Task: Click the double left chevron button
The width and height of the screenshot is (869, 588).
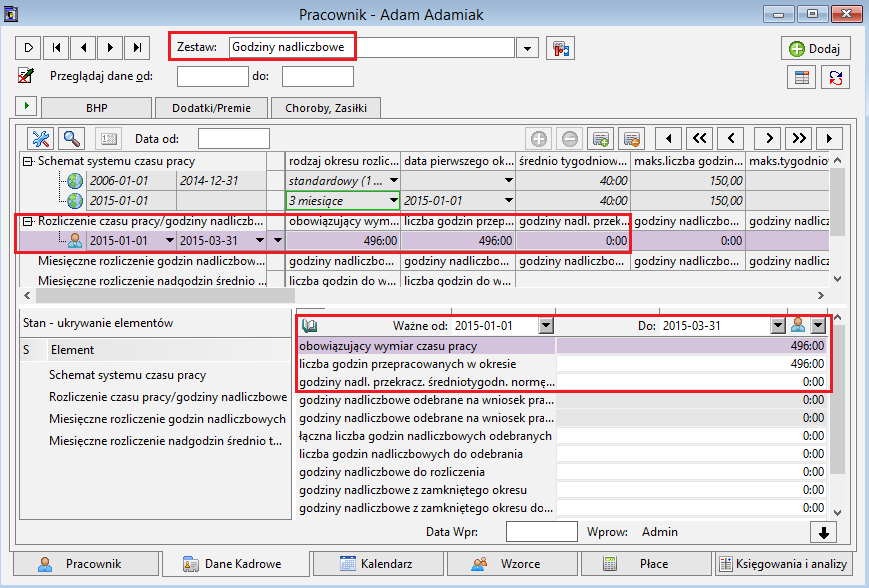Action: (700, 139)
